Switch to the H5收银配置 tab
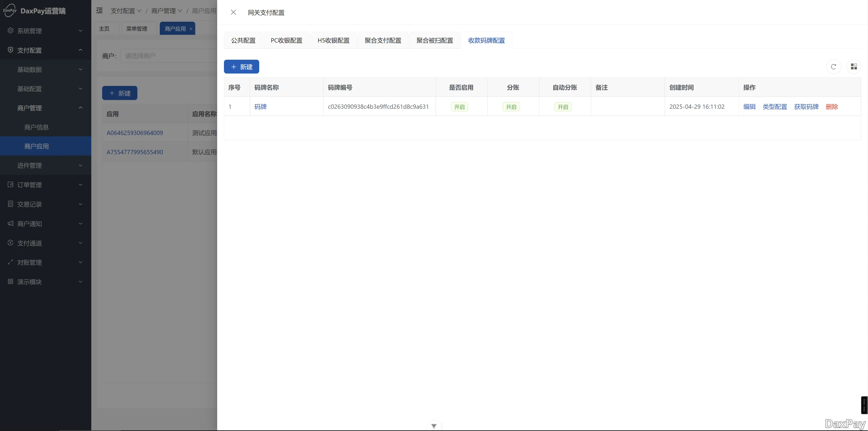 coord(334,40)
